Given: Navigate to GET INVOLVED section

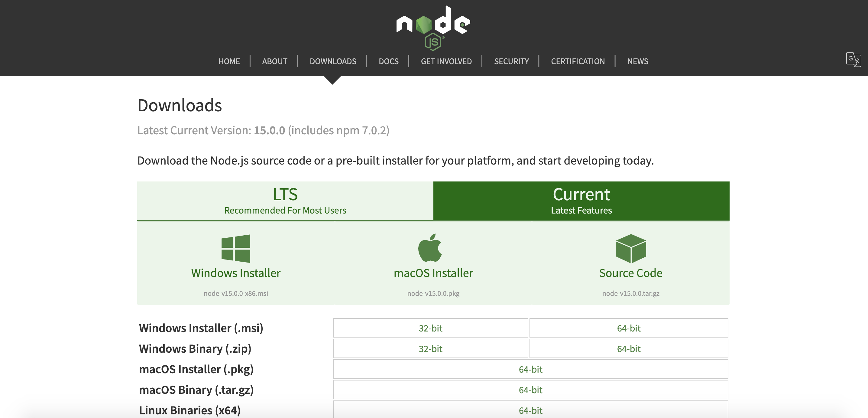Looking at the screenshot, I should (x=446, y=61).
